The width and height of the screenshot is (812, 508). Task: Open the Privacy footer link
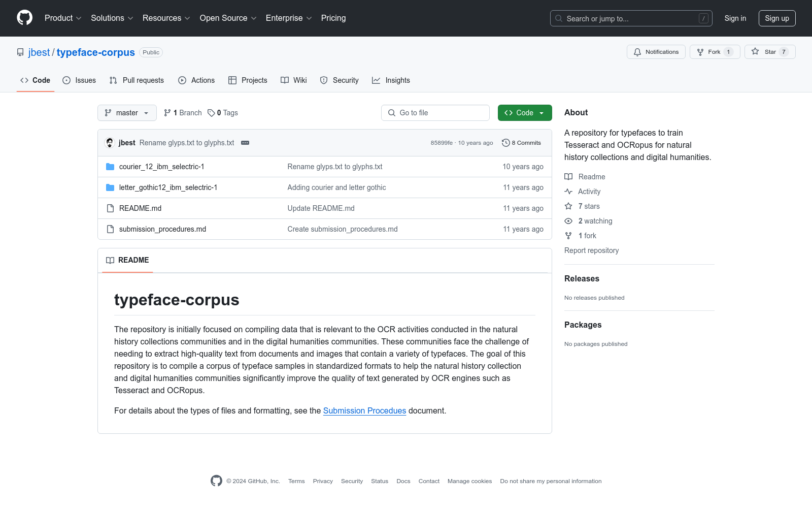(x=323, y=481)
